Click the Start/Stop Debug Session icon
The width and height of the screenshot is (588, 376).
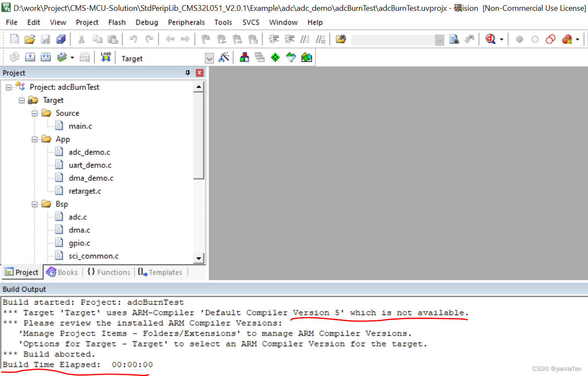490,39
